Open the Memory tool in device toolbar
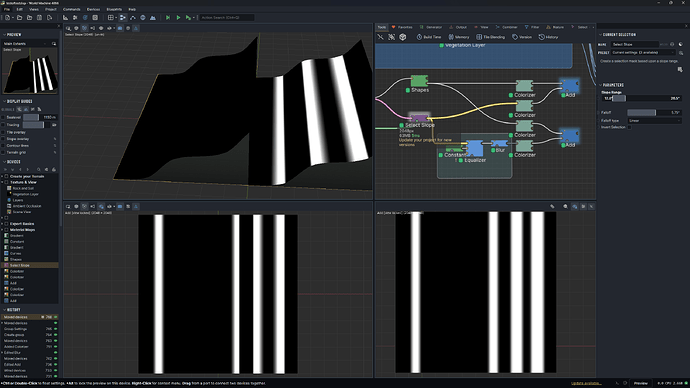The height and width of the screenshot is (388, 690). pos(459,37)
